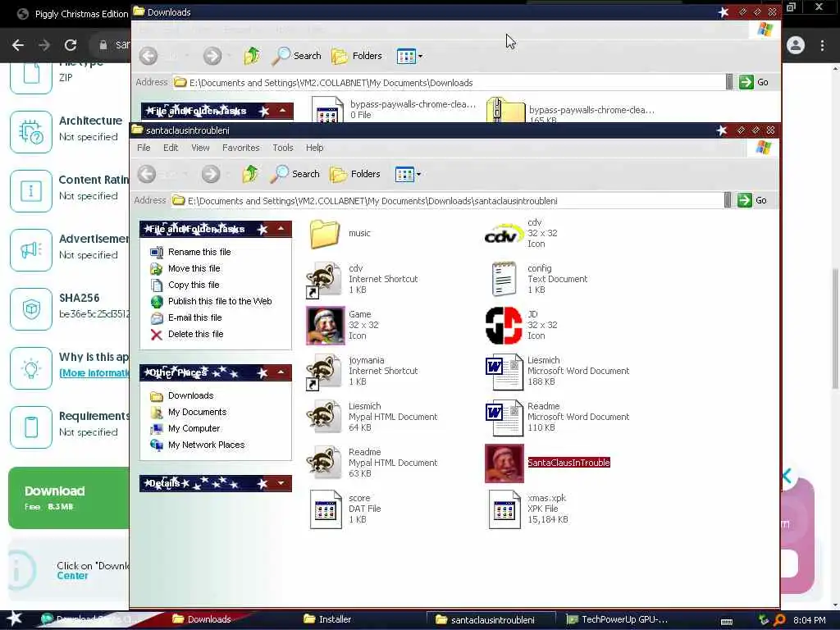
Task: Select the SantaClausInTrouble application icon
Action: coord(504,463)
